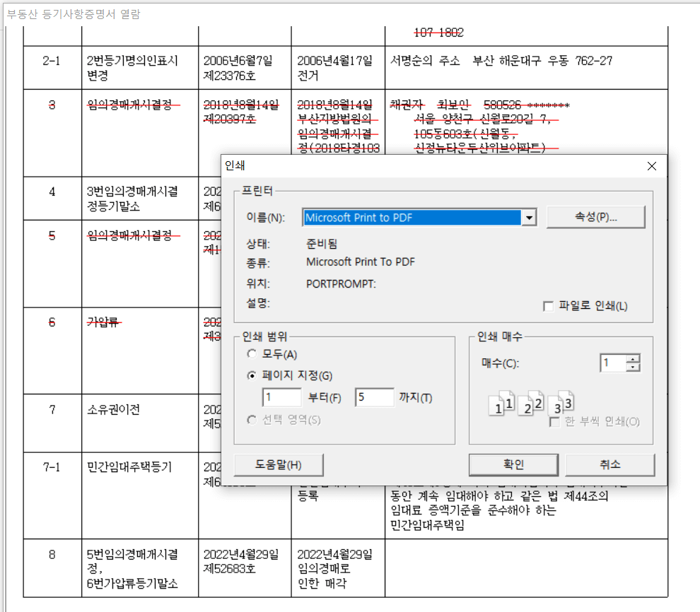Click the 준비됨 printer status text
Screen dimensions: 700x612
[x=322, y=244]
